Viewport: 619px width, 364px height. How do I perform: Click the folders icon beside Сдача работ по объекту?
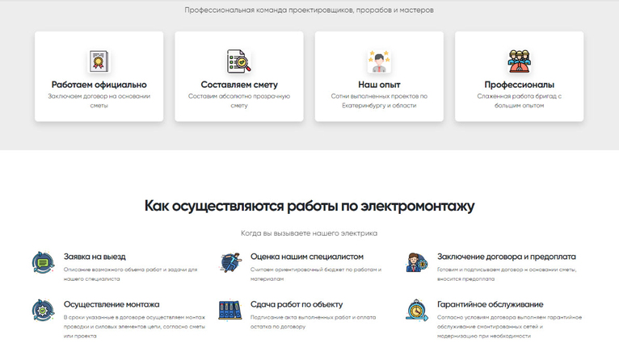pyautogui.click(x=230, y=310)
